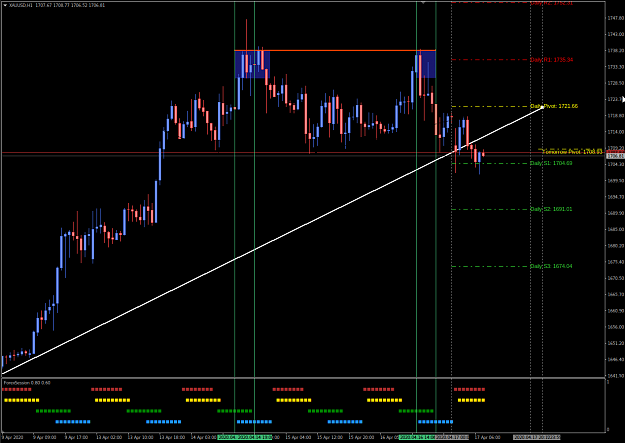This screenshot has height=443, width=625.
Task: Select the left blue shaded rectangle
Action: (x=252, y=64)
